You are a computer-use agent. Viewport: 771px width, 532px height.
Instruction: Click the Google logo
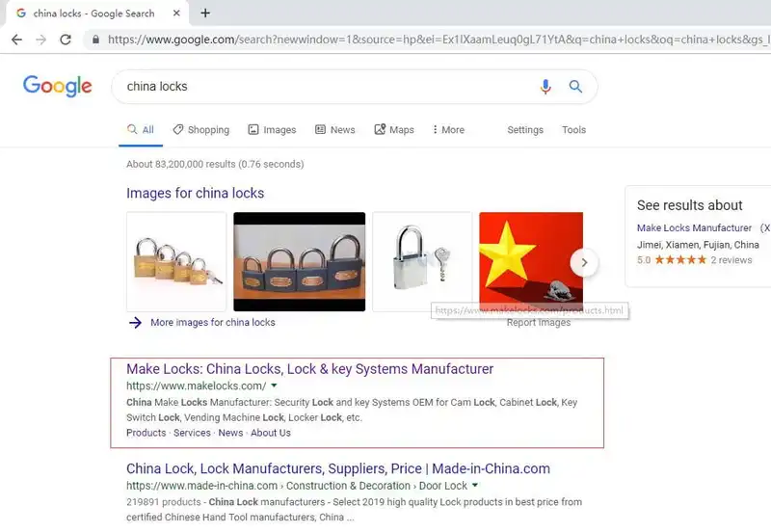click(58, 86)
